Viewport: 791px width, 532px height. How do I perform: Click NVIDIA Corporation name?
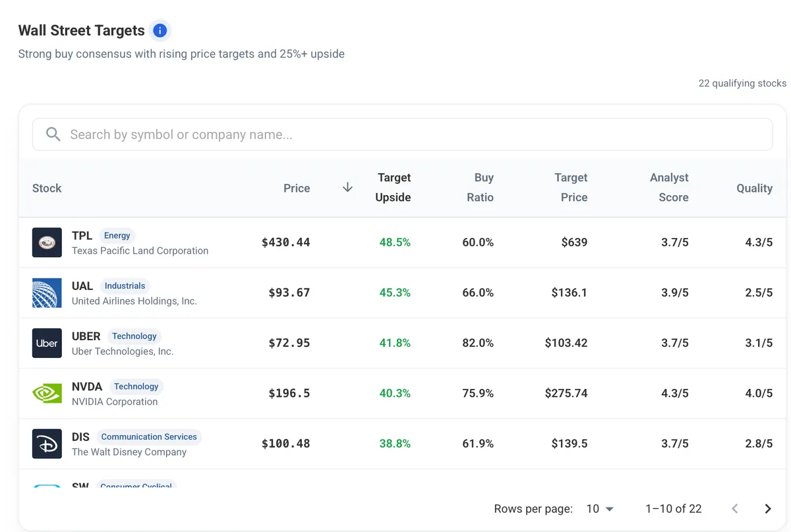tap(115, 401)
